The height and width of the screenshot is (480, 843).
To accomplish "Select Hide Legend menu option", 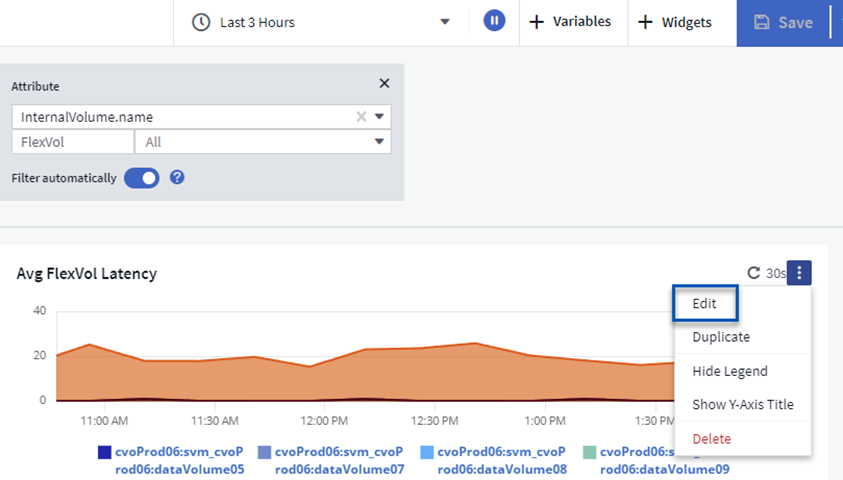I will [729, 371].
